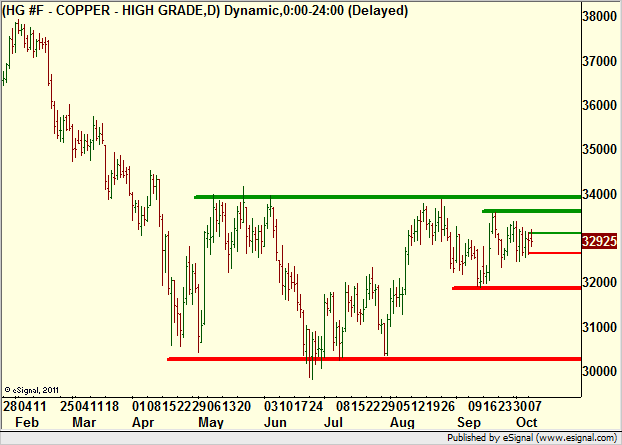Select the thin red line below the current price
Screen dimensions: 622x445
tap(555, 253)
